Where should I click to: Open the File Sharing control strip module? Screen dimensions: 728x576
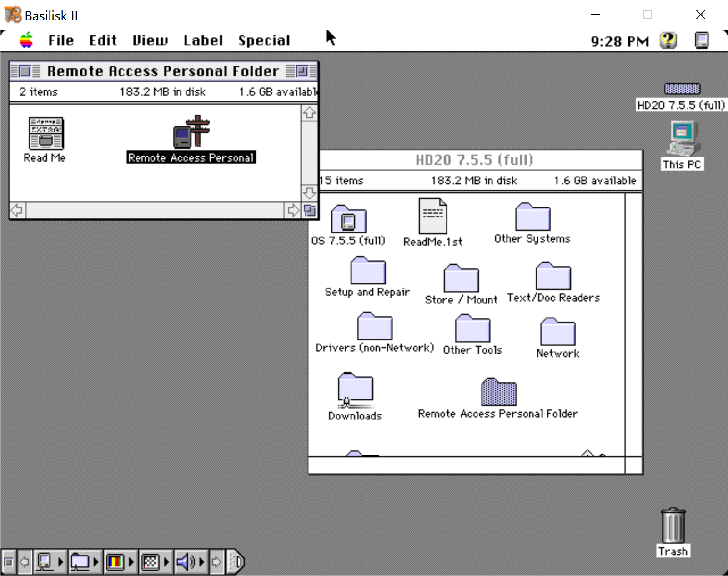[85, 562]
